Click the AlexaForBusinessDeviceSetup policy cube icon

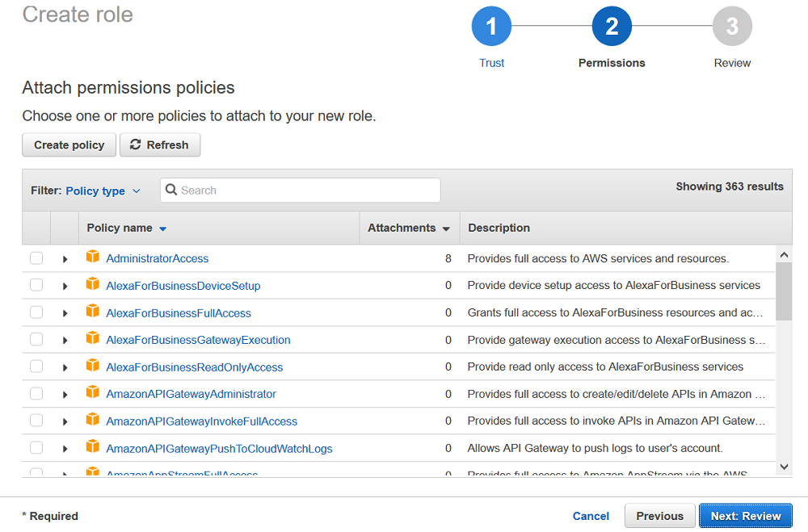93,285
